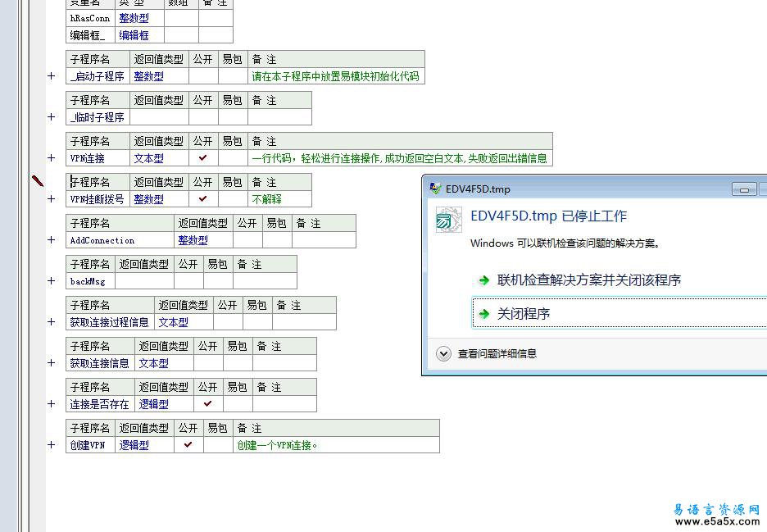767x532 pixels.
Task: Expand the 获取连接过程信息 subroutine
Action: point(52,322)
